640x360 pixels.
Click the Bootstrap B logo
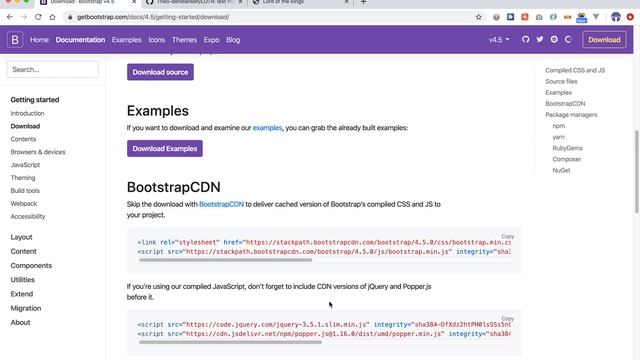click(x=15, y=40)
